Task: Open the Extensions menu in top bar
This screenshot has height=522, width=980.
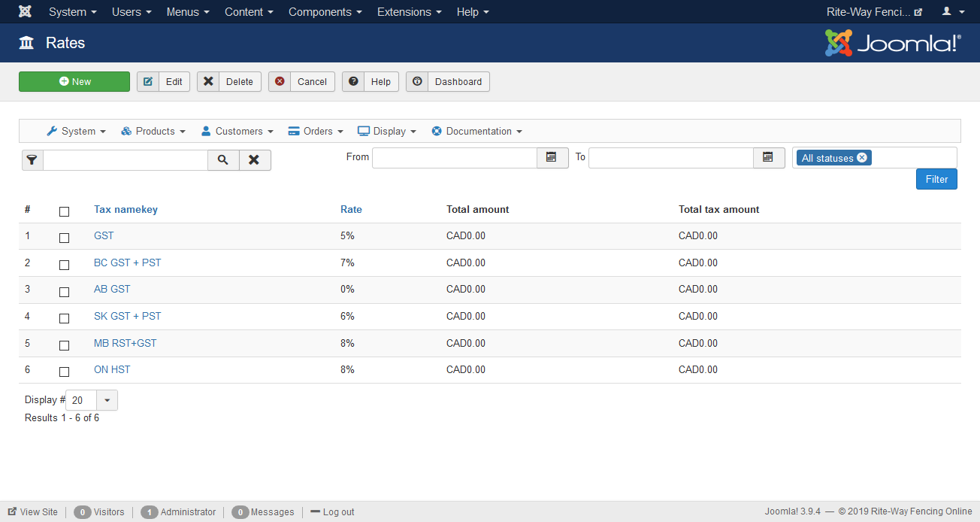Action: pos(409,12)
